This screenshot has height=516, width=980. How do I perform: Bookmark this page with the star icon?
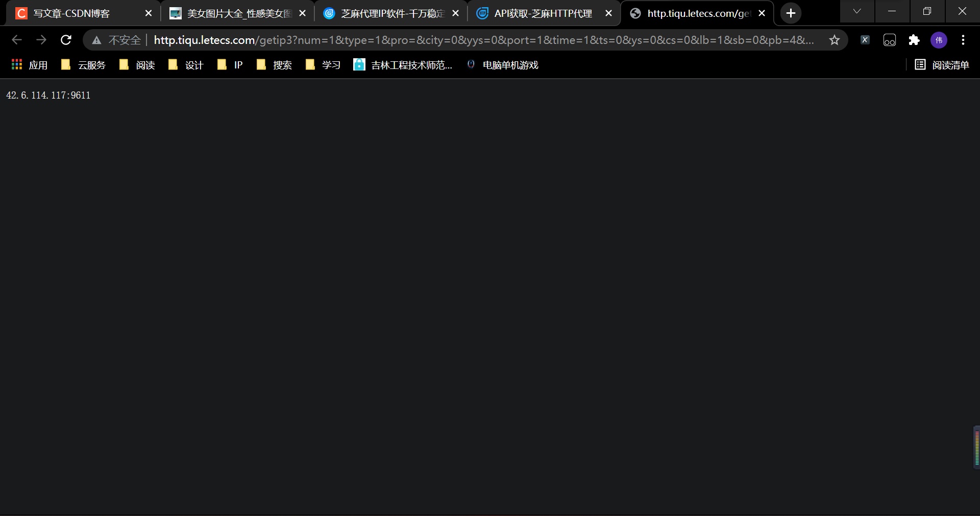tap(834, 40)
